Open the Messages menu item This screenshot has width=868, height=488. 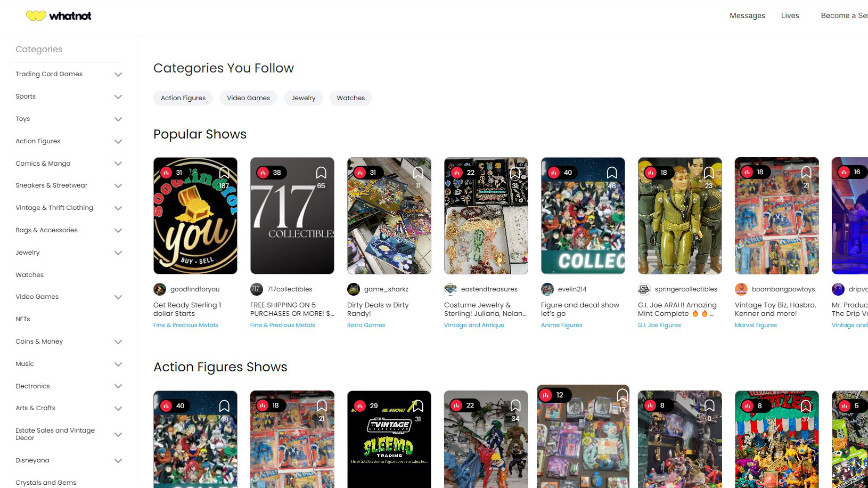click(x=747, y=16)
